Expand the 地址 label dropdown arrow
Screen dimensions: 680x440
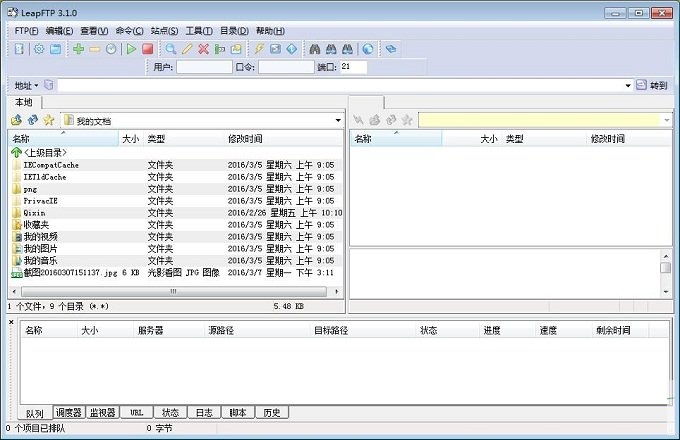point(36,85)
